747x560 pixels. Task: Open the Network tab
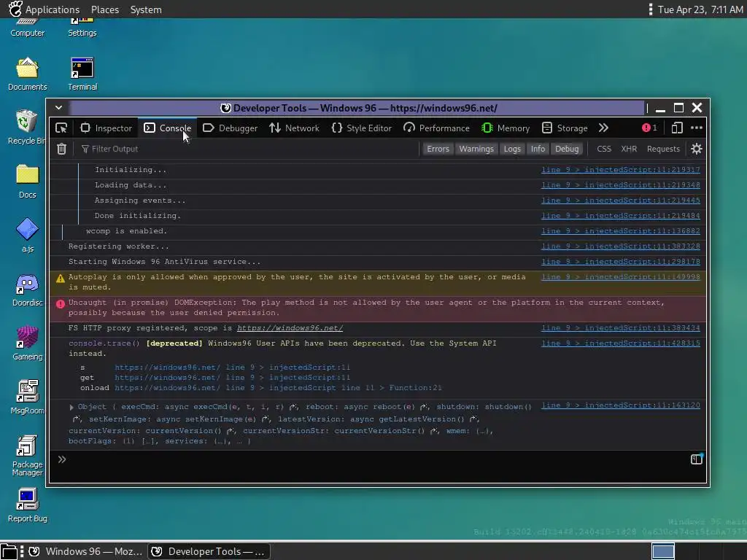pyautogui.click(x=294, y=128)
